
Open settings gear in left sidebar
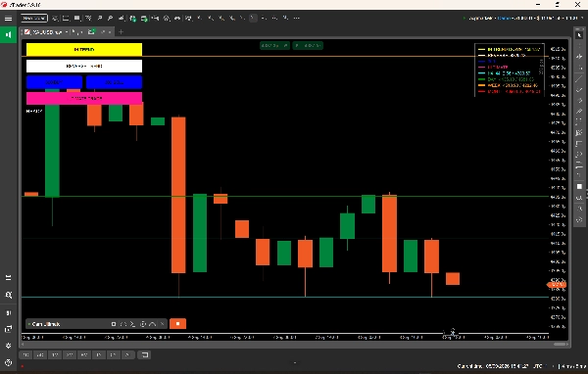(8, 346)
